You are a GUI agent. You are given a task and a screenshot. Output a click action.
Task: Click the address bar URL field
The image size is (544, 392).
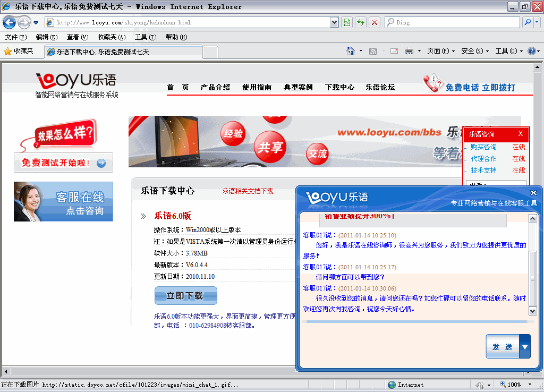click(188, 22)
